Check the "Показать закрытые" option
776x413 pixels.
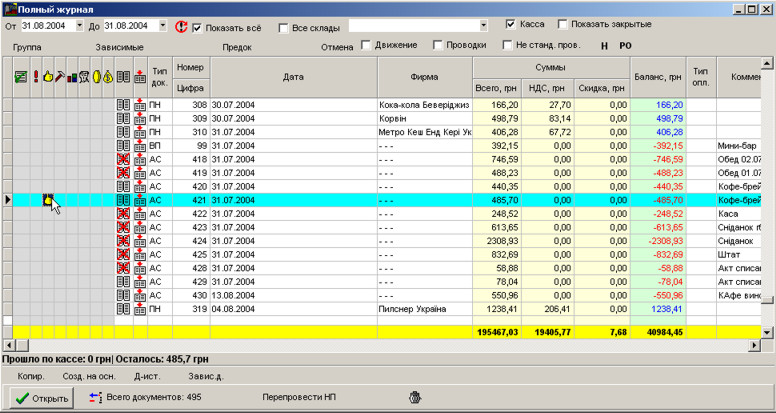[563, 24]
